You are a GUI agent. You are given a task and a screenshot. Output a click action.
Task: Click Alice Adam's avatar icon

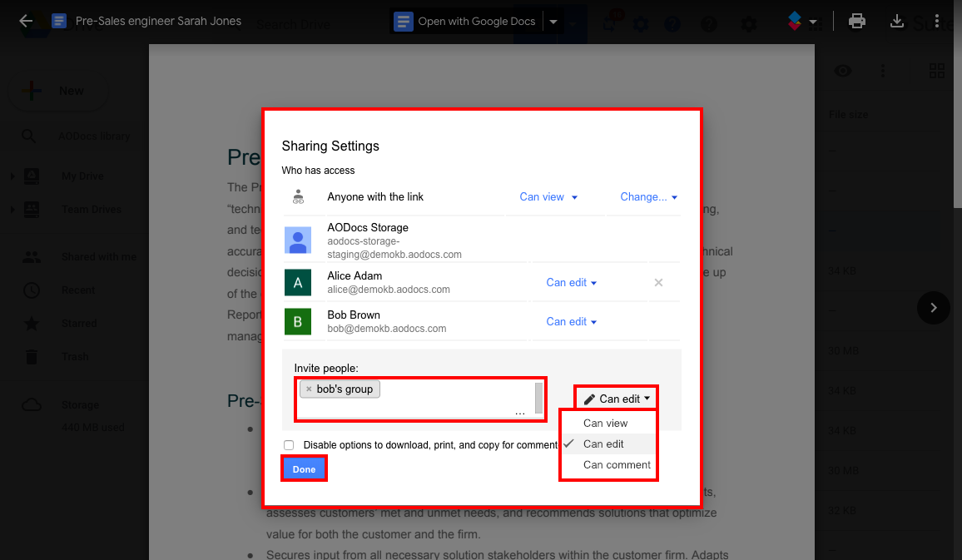298,283
